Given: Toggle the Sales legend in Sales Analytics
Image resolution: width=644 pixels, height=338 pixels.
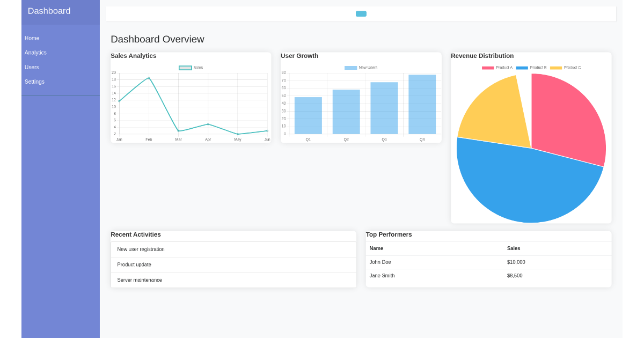Looking at the screenshot, I should 191,68.
